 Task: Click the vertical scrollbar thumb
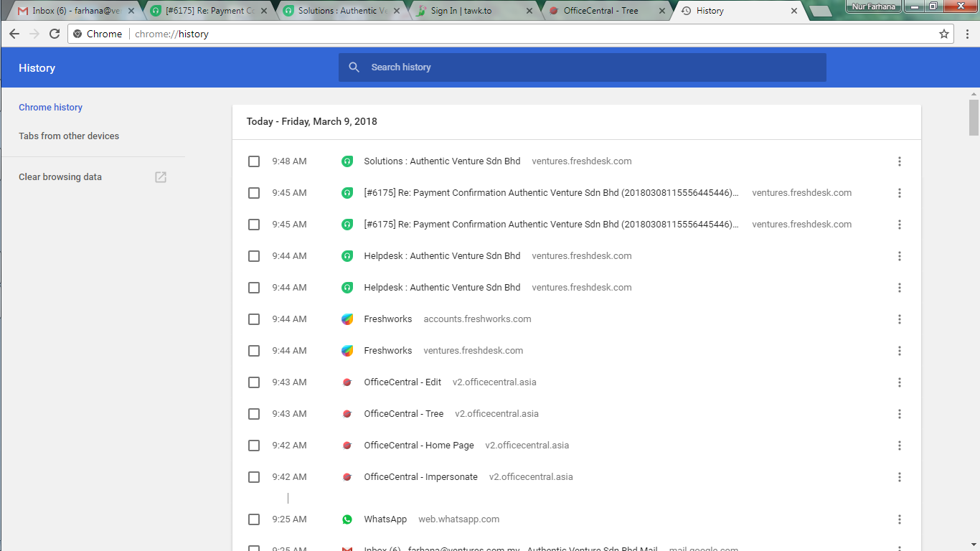(x=974, y=118)
